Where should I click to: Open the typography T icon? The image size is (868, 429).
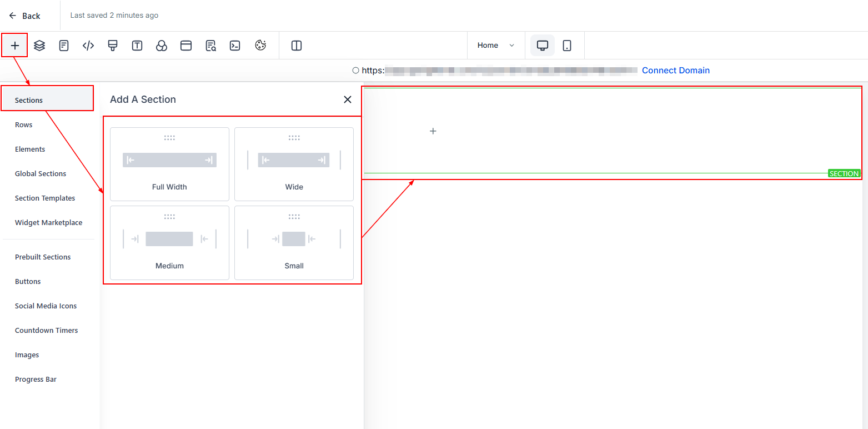137,46
